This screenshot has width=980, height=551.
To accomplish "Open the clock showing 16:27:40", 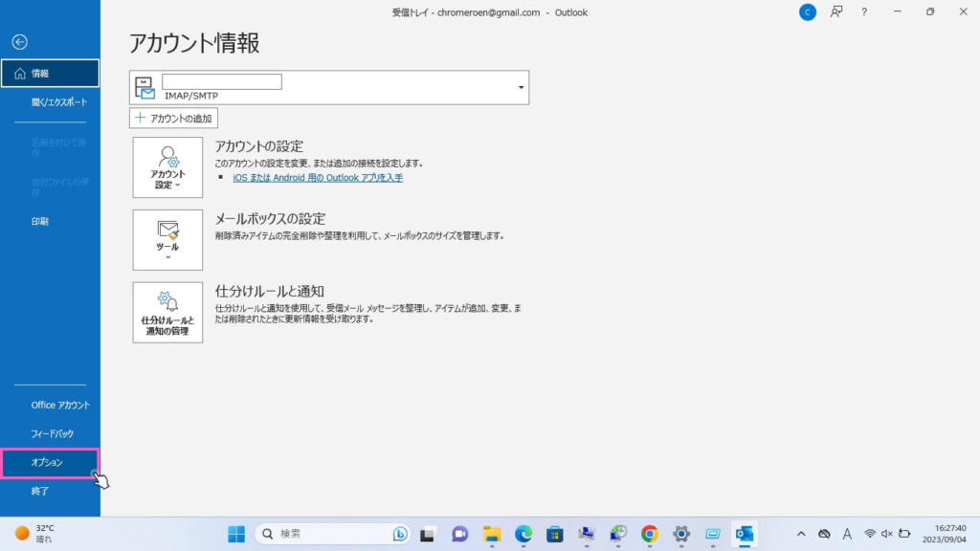I will [945, 534].
